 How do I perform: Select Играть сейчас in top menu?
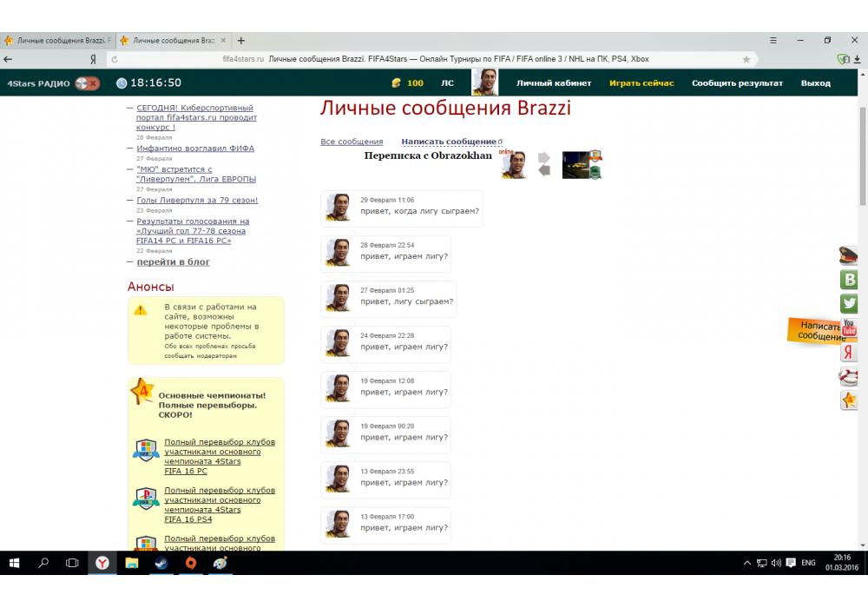pos(641,83)
